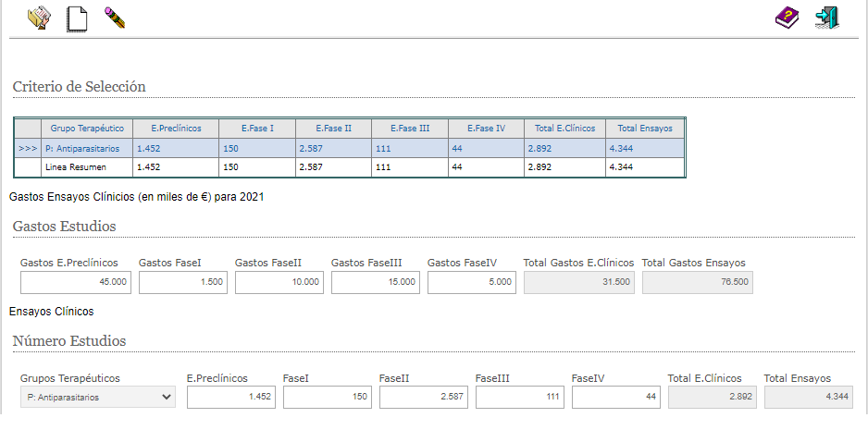
Task: Click the exit door icon
Action: [826, 18]
